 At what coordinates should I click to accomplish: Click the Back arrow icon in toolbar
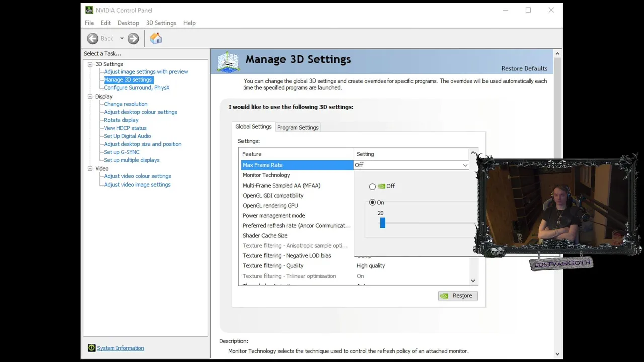[92, 38]
